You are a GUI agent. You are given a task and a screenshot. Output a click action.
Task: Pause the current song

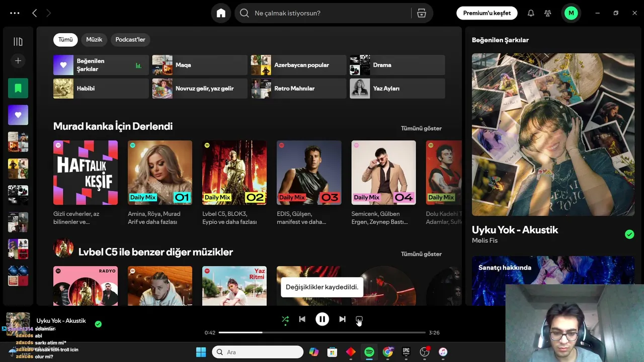point(322,319)
